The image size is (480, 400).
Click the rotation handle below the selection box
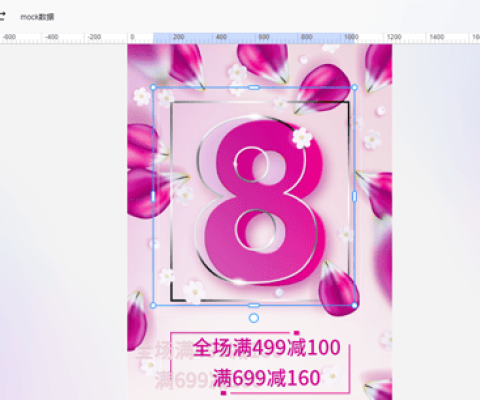tap(254, 318)
